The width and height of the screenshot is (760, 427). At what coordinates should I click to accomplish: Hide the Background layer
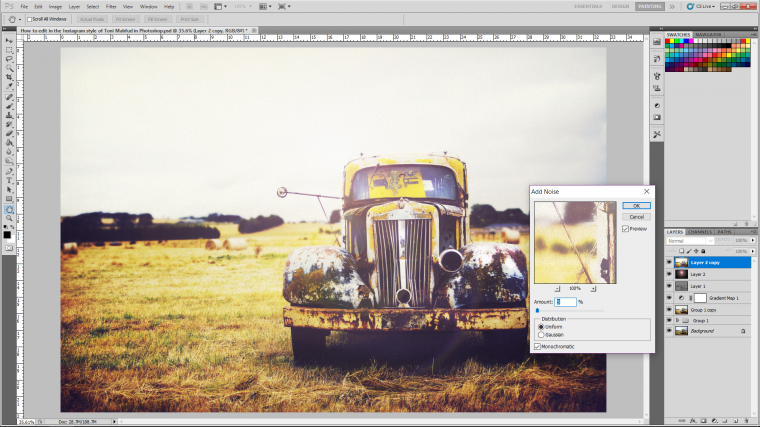pos(669,331)
